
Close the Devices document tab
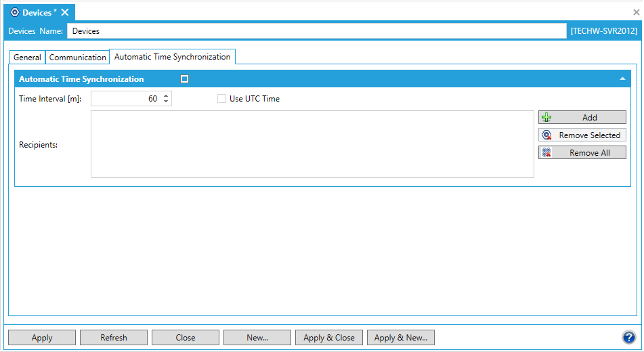(65, 12)
